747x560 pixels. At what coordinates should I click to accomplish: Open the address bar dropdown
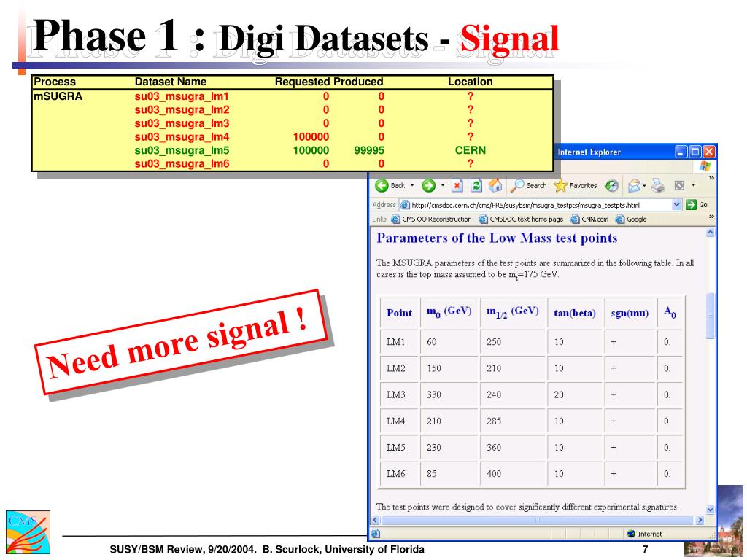pyautogui.click(x=677, y=205)
